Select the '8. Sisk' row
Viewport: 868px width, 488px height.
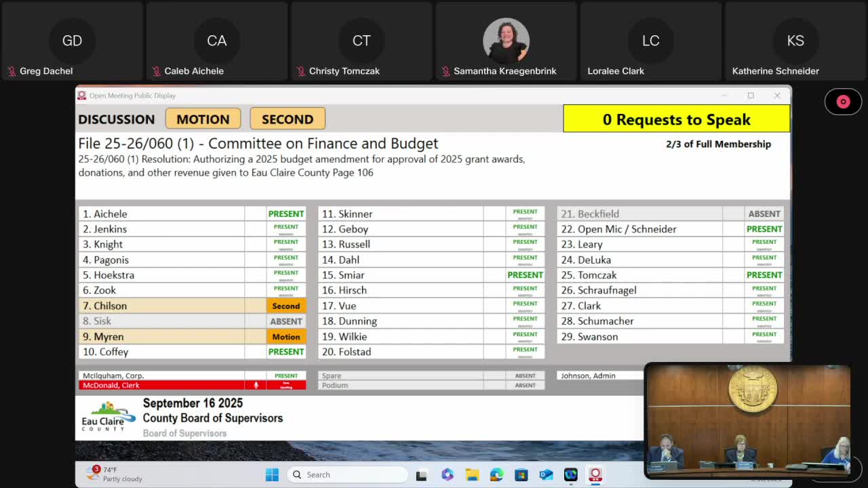coord(193,321)
